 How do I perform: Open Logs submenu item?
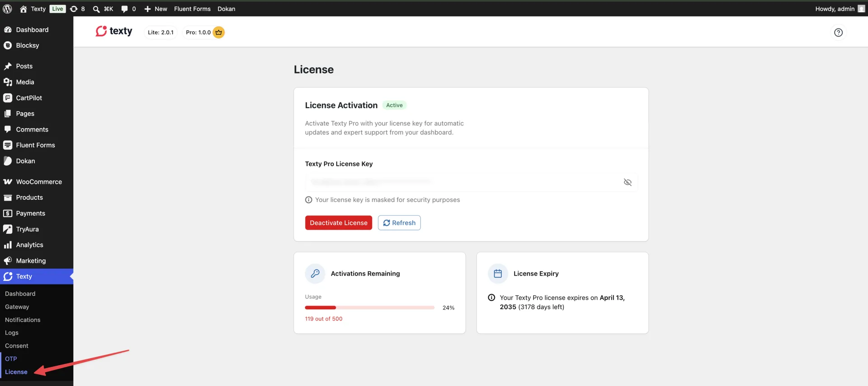point(12,333)
